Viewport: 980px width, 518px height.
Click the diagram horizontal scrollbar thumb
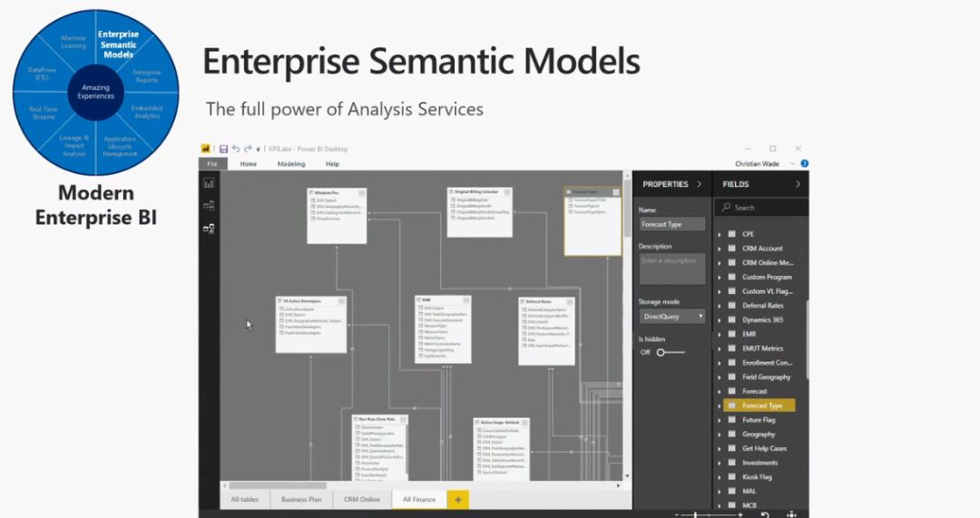[279, 484]
